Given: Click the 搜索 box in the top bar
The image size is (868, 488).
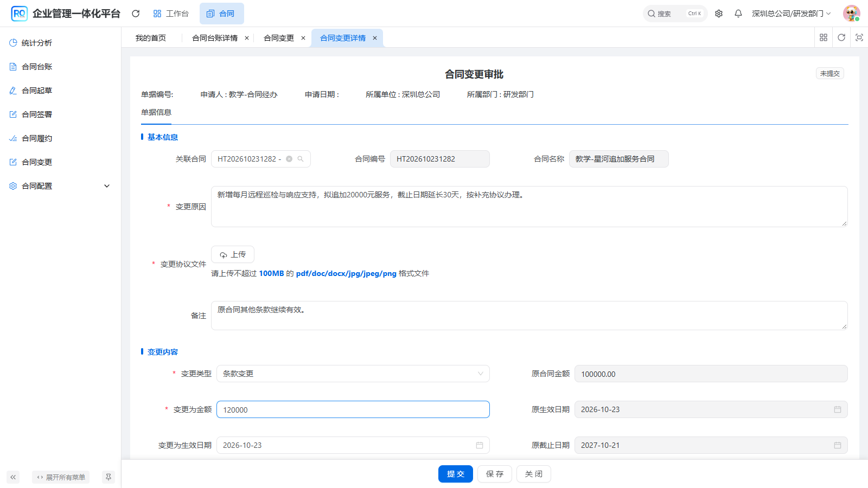Looking at the screenshot, I should point(675,14).
